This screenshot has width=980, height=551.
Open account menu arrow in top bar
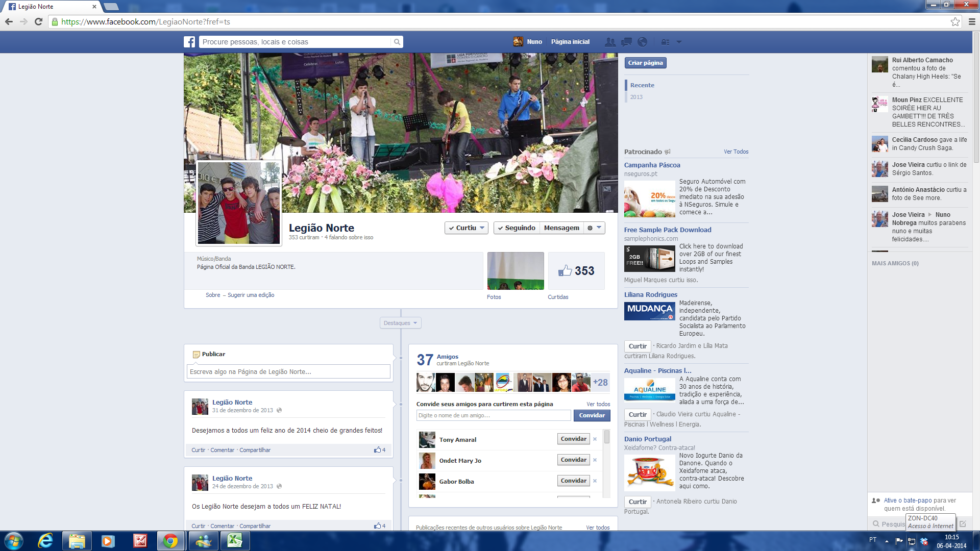pyautogui.click(x=679, y=42)
